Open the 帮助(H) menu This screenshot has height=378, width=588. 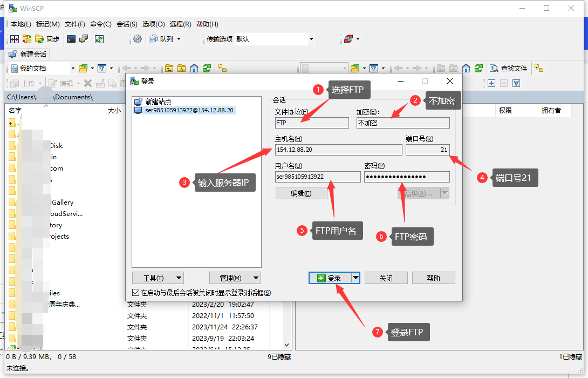[x=207, y=24]
